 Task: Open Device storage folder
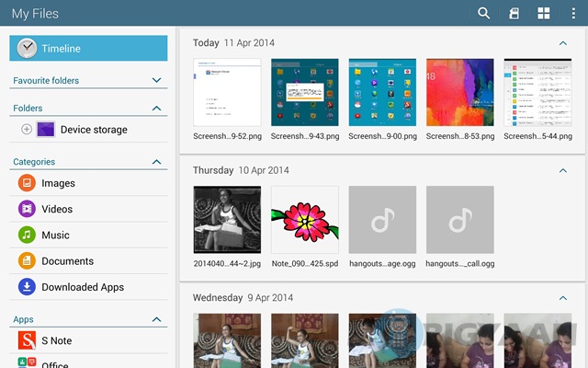88,129
